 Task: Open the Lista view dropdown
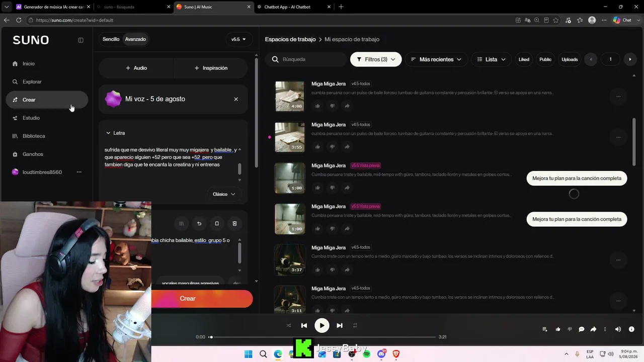[x=491, y=59]
